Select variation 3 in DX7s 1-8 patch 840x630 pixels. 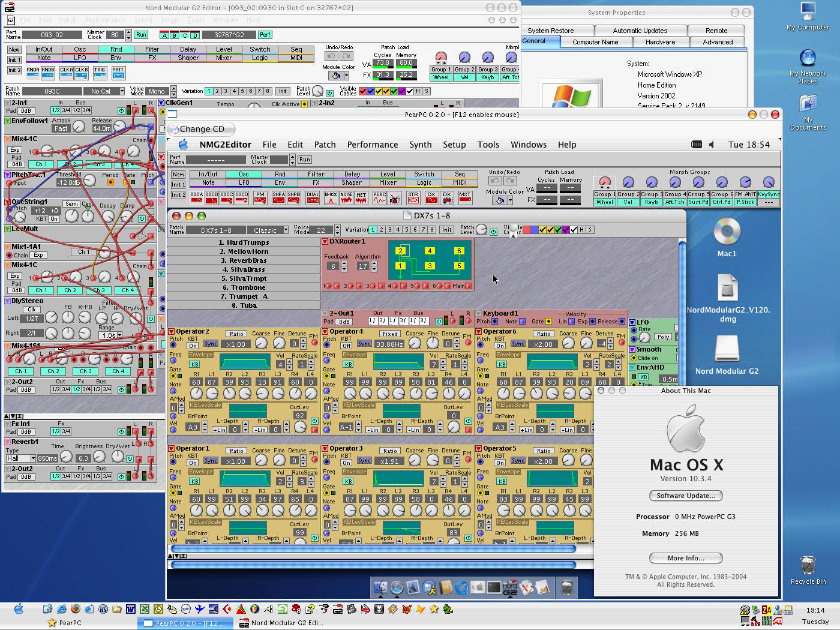pos(389,230)
